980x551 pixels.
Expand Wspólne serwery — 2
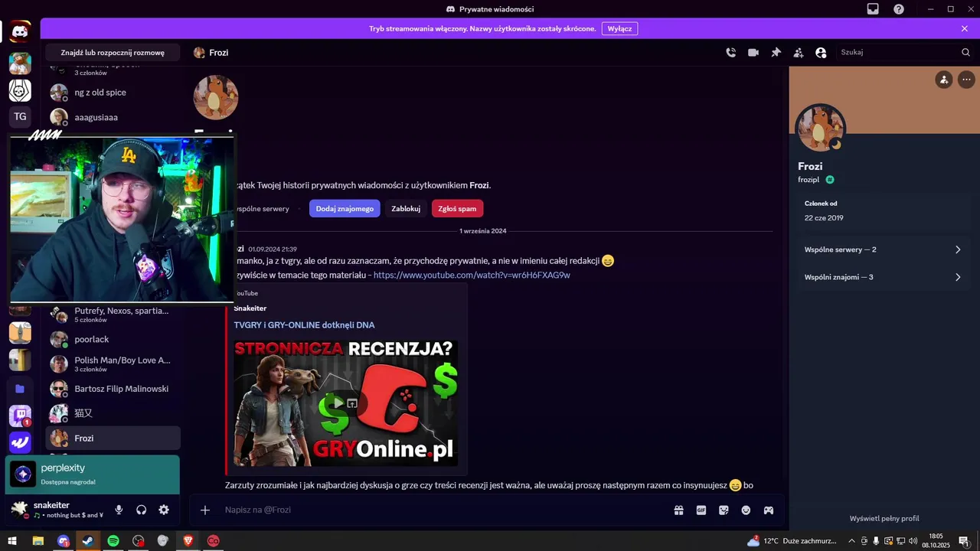pyautogui.click(x=883, y=249)
